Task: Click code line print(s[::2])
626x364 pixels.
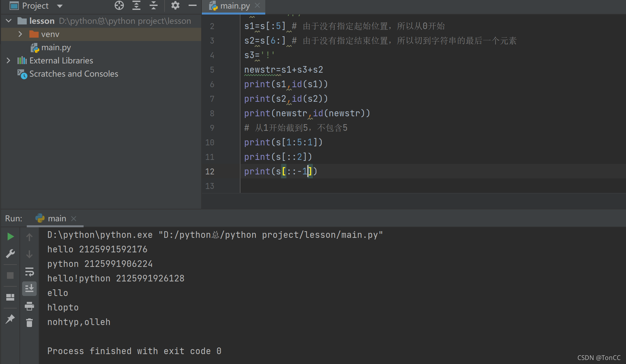Action: [278, 157]
